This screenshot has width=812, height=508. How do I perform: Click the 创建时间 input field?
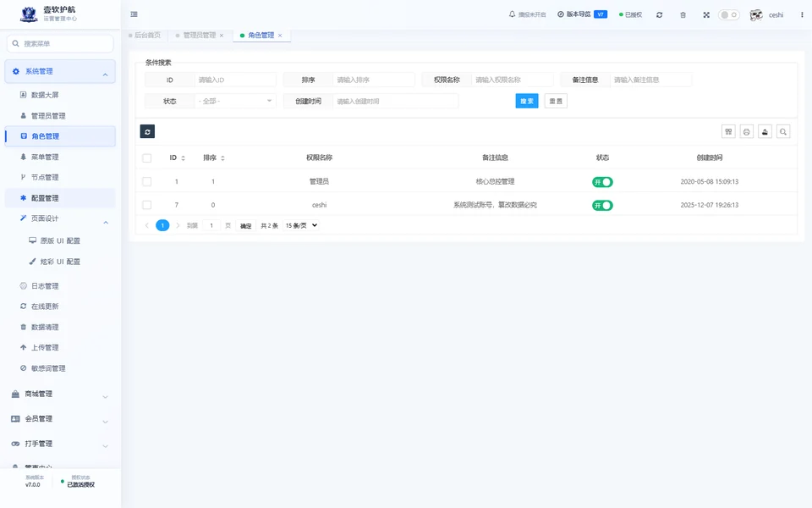pos(396,101)
